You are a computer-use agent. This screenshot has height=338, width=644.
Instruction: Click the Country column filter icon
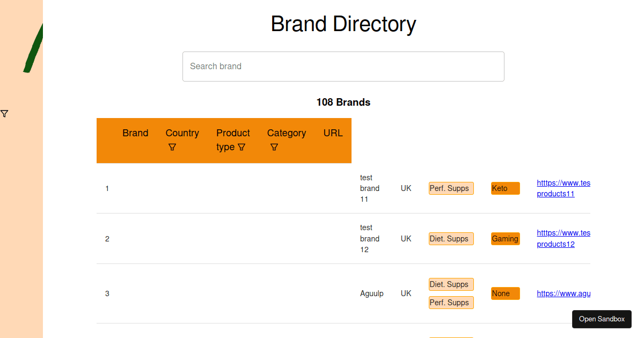point(172,147)
